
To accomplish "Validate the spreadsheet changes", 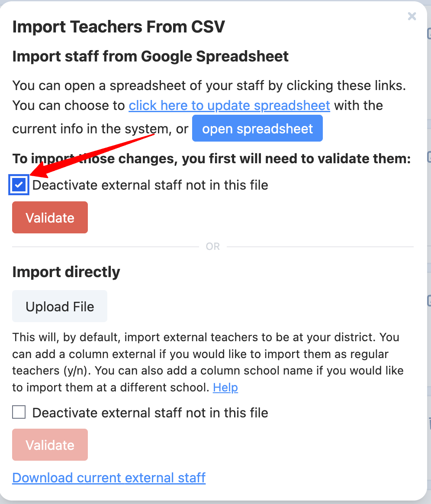I will [50, 217].
